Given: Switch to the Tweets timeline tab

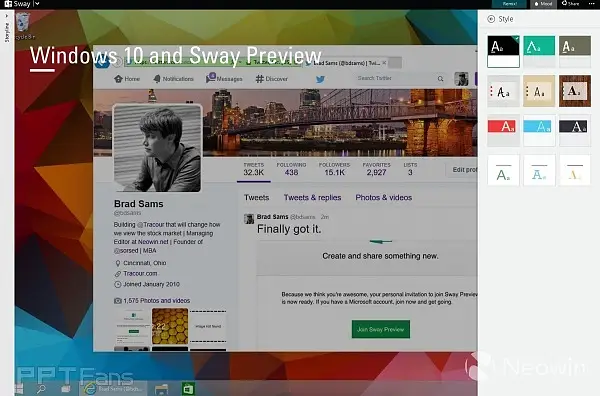Looking at the screenshot, I should [x=256, y=197].
